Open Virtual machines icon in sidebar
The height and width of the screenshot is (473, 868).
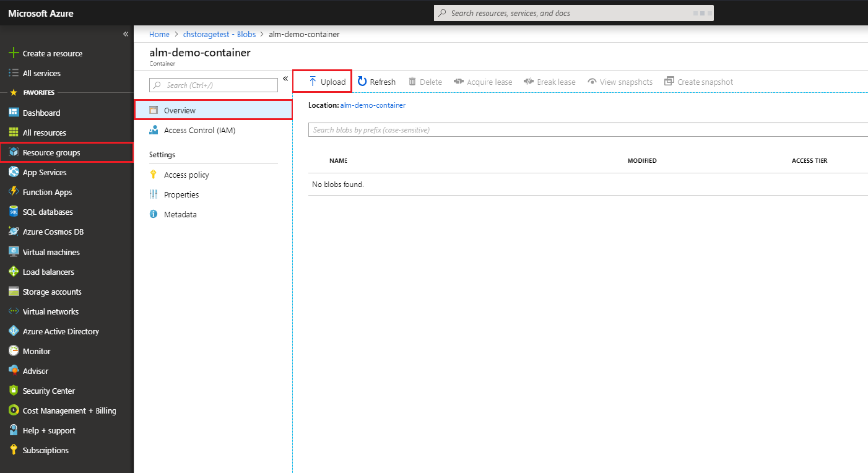pyautogui.click(x=14, y=252)
